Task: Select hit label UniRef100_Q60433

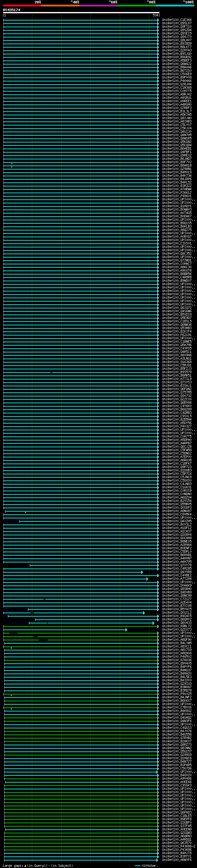Action: click(177, 623)
